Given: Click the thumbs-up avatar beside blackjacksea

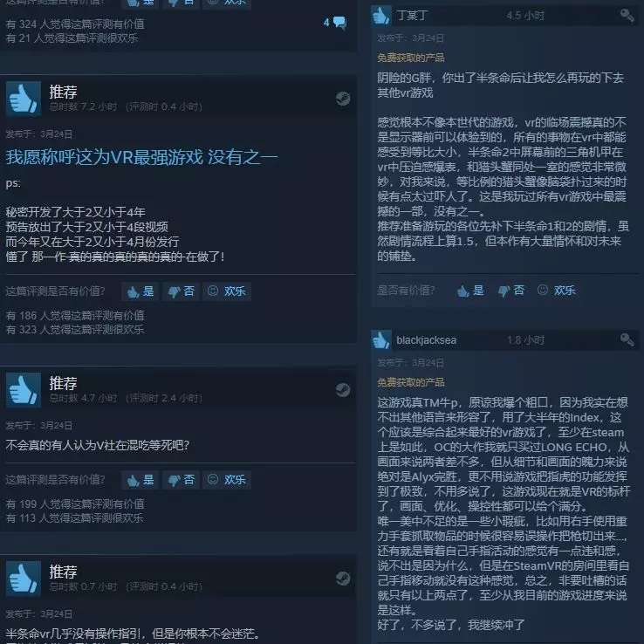Looking at the screenshot, I should point(381,340).
